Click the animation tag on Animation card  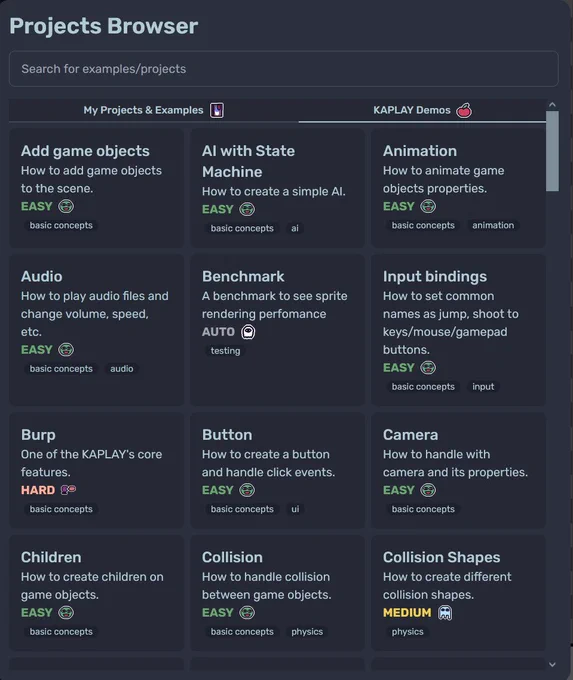(493, 226)
